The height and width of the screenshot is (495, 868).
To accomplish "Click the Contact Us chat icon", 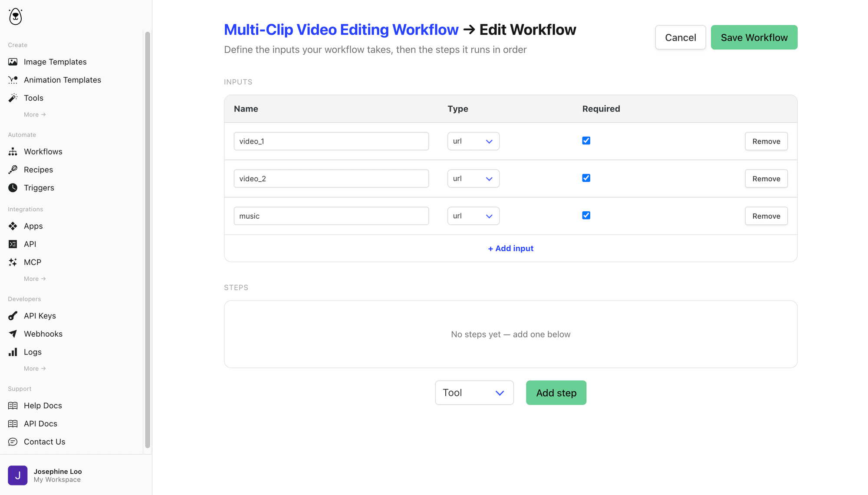I will pyautogui.click(x=13, y=442).
